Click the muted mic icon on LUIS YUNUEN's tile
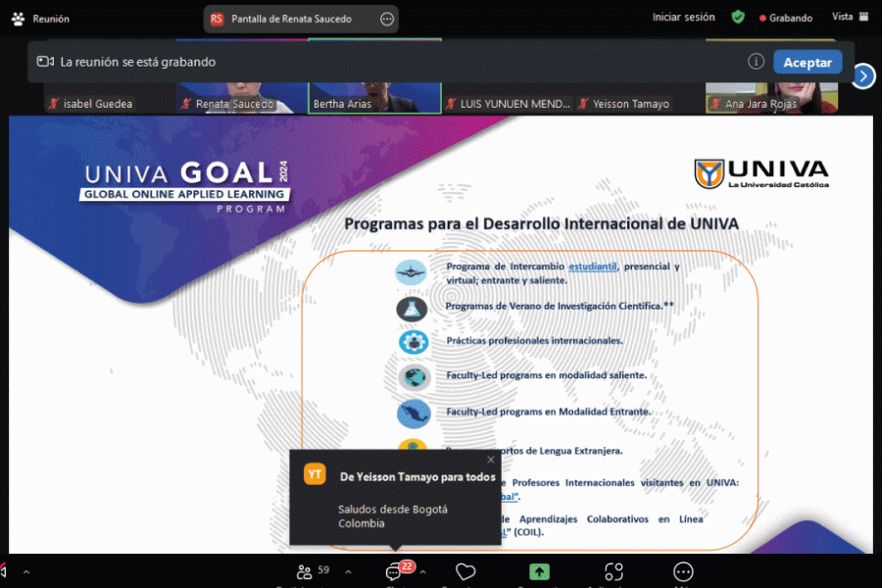 (451, 104)
